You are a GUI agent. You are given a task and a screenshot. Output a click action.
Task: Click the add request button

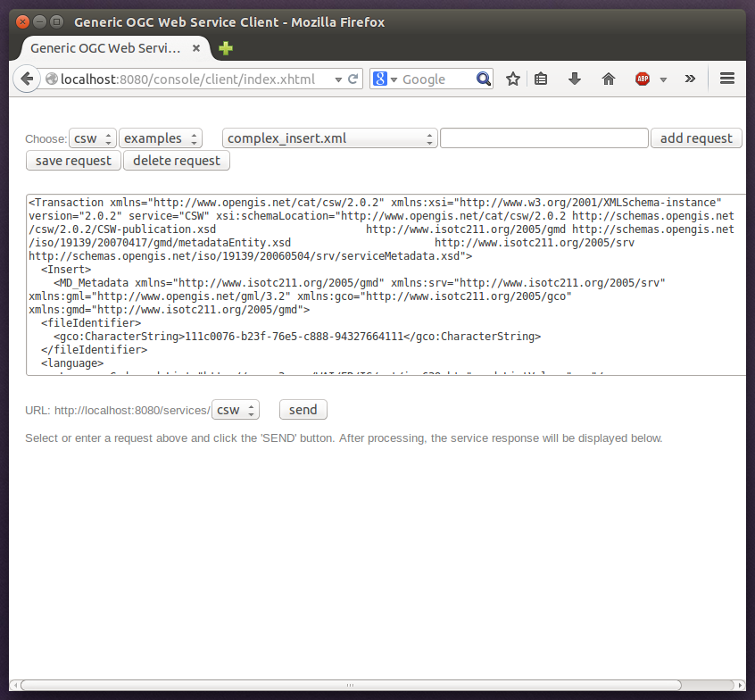[696, 138]
